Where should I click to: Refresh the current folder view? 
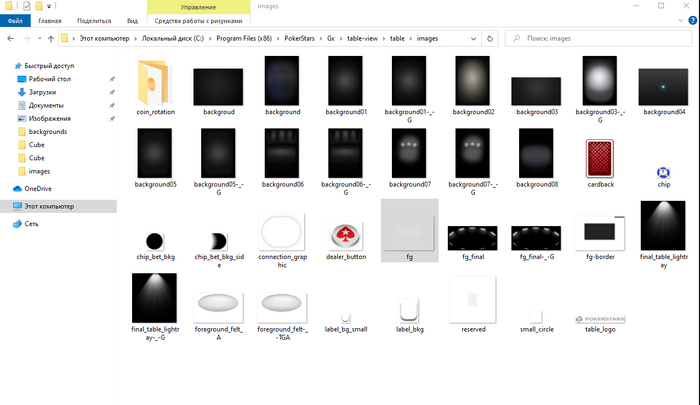(x=490, y=39)
